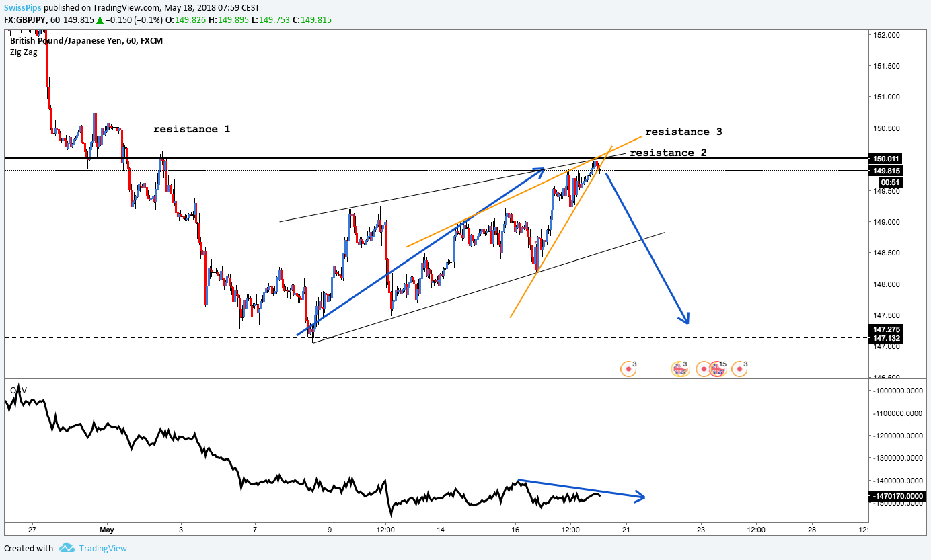Click the 147.275 dashed line price label
Viewport: 931px width, 560px height.
point(887,329)
